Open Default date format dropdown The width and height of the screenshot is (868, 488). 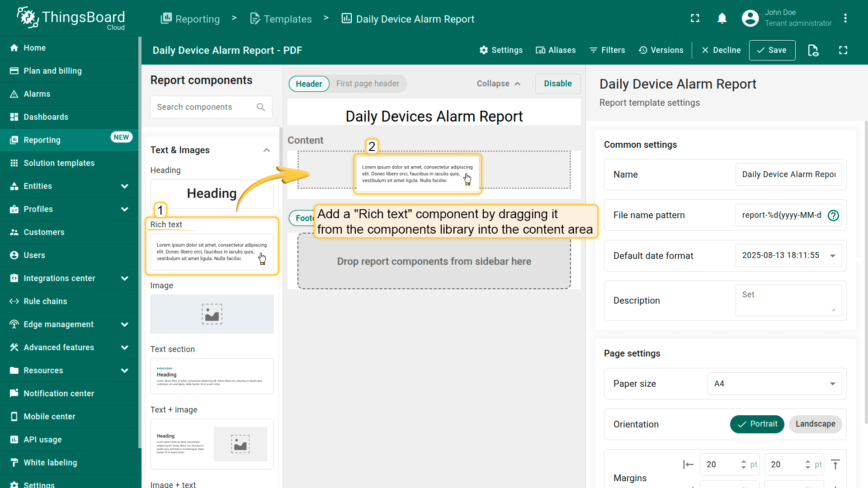click(788, 256)
